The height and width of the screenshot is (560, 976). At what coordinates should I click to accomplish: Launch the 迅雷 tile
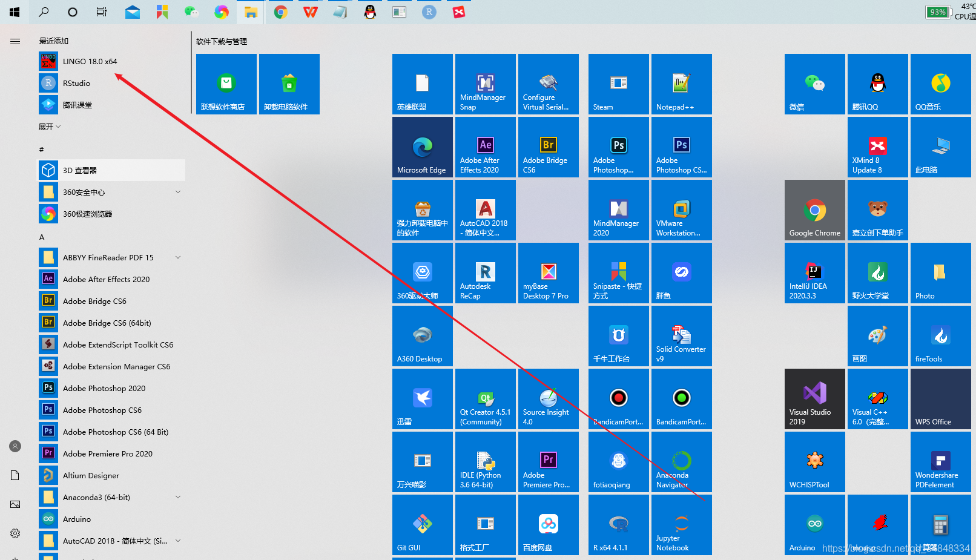(x=423, y=399)
